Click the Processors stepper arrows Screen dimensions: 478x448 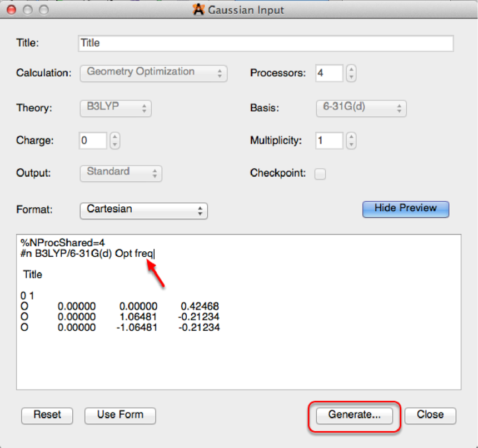[351, 73]
